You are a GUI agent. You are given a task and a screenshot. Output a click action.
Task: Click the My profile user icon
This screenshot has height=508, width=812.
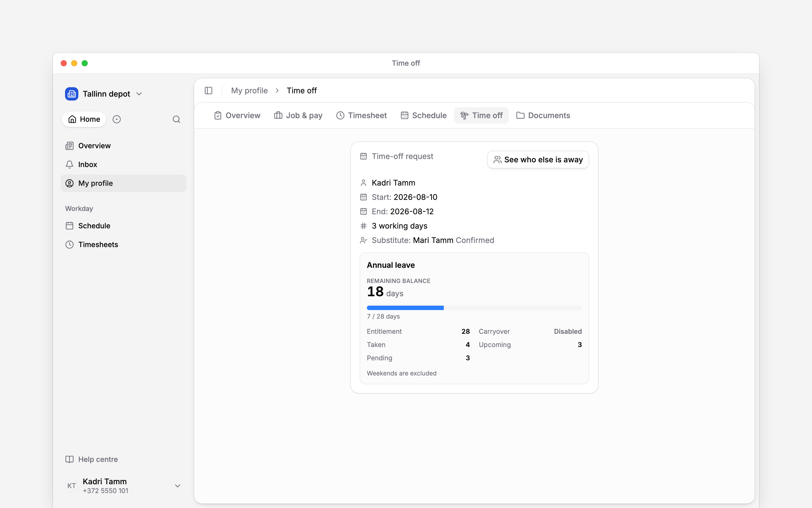point(70,183)
